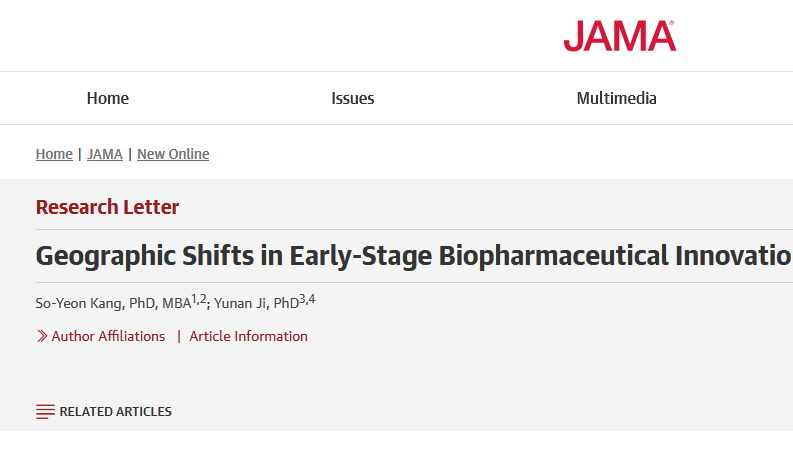The width and height of the screenshot is (793, 449).
Task: Open the Article Information link
Action: [x=248, y=336]
